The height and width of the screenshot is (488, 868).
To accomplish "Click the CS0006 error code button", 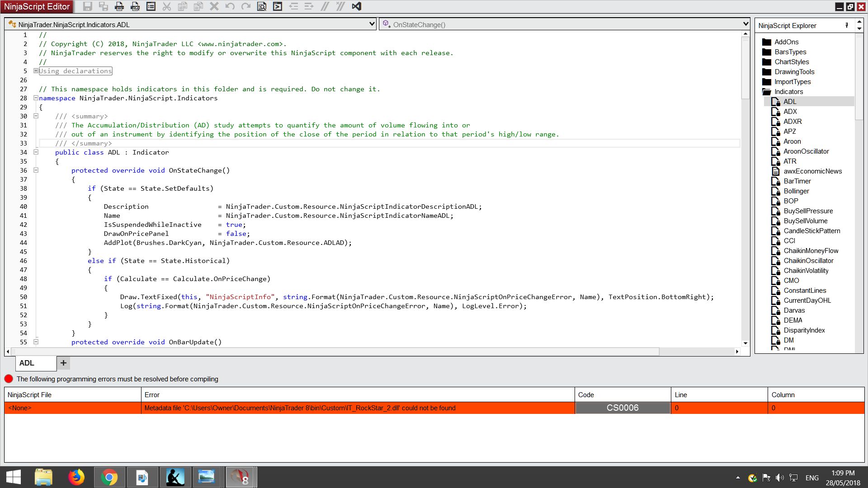I will coord(623,408).
